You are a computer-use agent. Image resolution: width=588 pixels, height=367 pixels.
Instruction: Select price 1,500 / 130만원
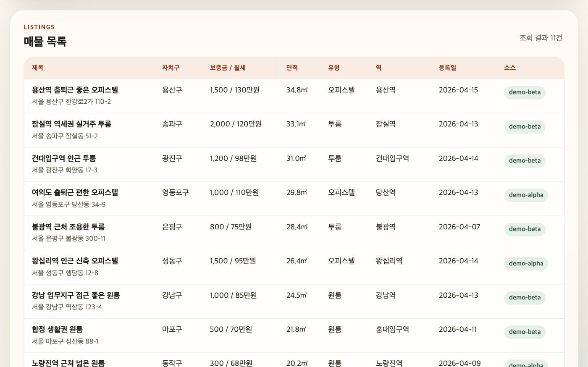click(235, 90)
